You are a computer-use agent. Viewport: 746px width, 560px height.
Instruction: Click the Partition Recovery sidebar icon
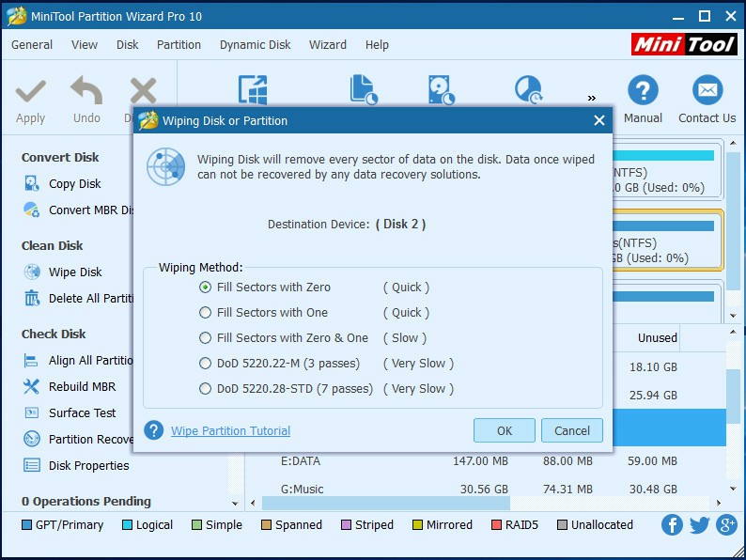tap(32, 439)
